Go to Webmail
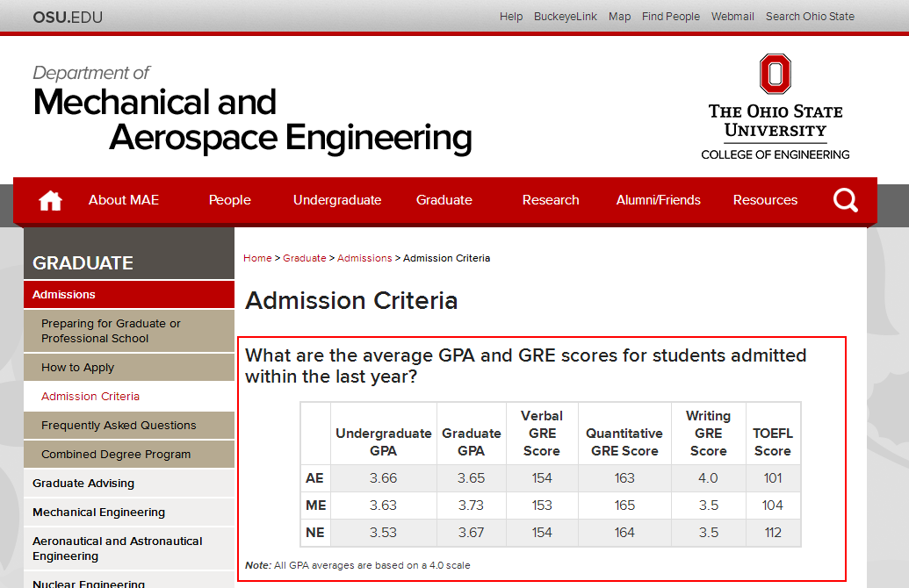This screenshot has height=588, width=909. tap(732, 17)
